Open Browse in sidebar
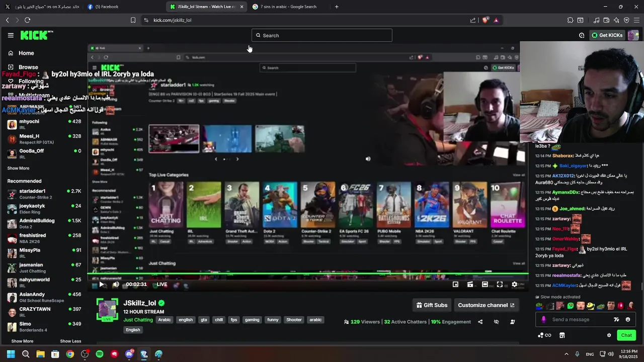The width and height of the screenshot is (644, 362). [28, 67]
